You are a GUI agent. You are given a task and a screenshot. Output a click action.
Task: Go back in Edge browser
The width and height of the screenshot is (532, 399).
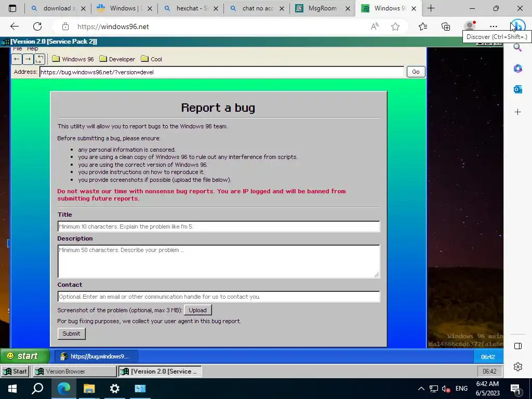(x=14, y=26)
